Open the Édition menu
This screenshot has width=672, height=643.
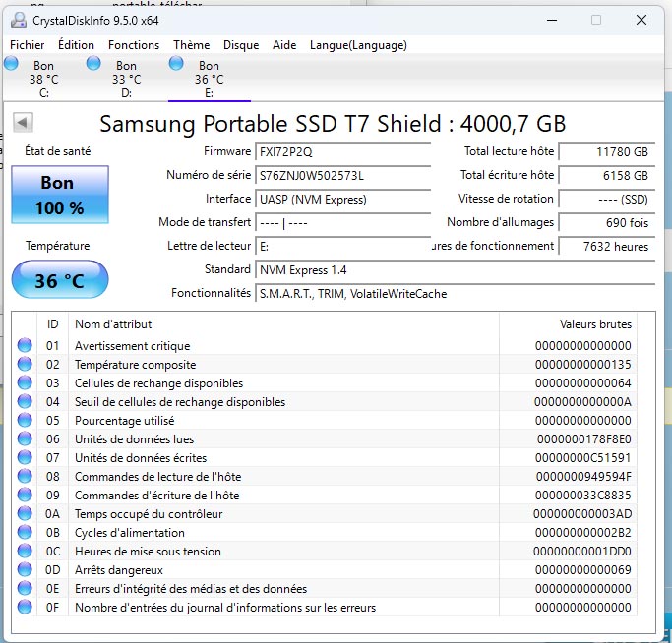point(76,45)
